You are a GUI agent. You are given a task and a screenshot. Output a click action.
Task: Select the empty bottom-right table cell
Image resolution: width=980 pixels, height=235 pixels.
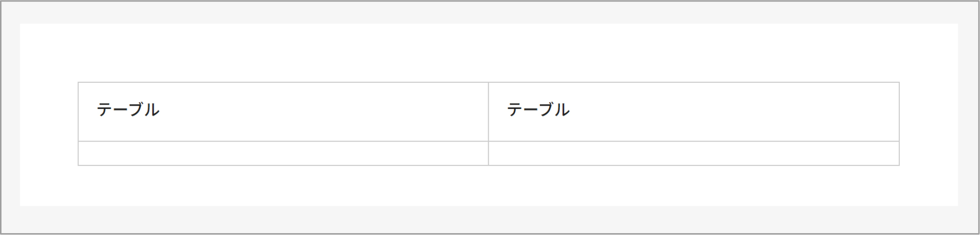[x=693, y=153]
